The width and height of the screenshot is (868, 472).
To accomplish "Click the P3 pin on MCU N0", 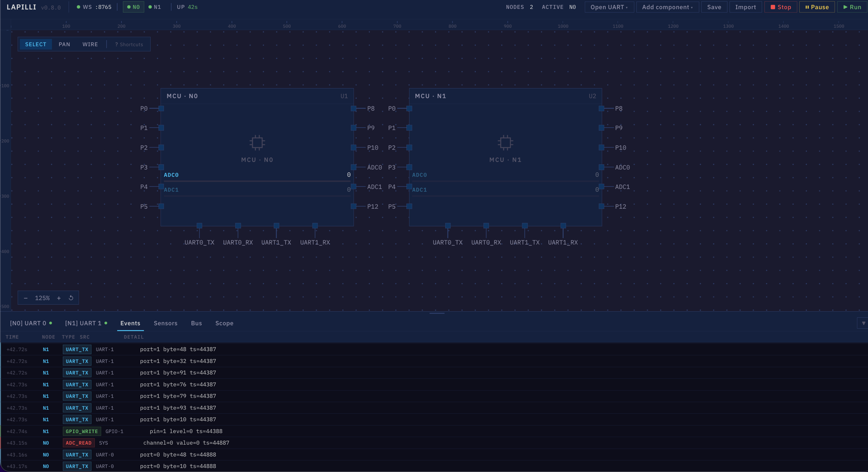I will [161, 167].
